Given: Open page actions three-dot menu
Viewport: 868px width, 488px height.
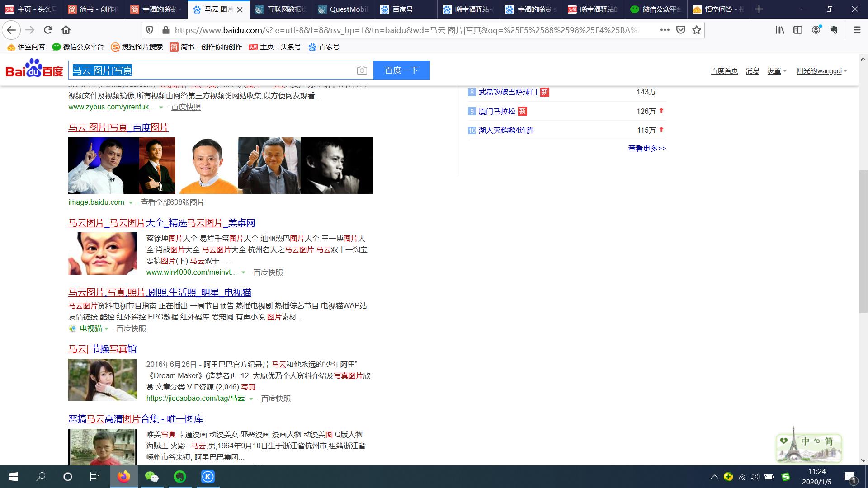Looking at the screenshot, I should click(x=665, y=30).
